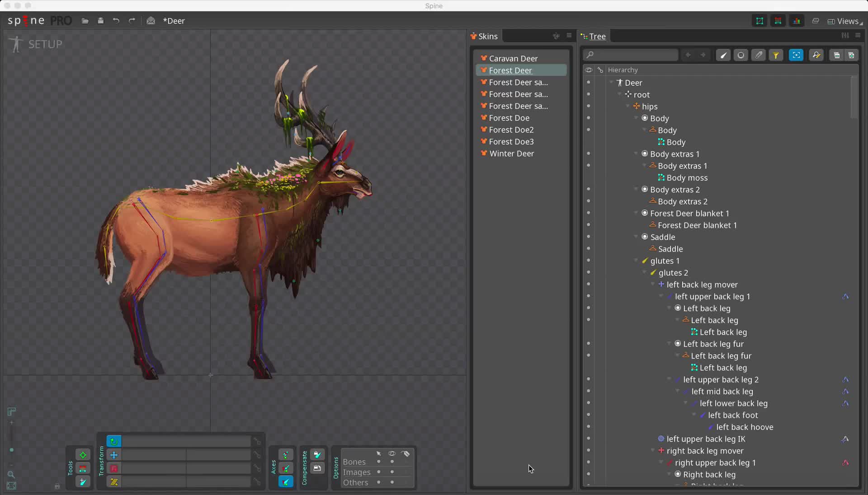Collapse the hips bone node

[627, 106]
